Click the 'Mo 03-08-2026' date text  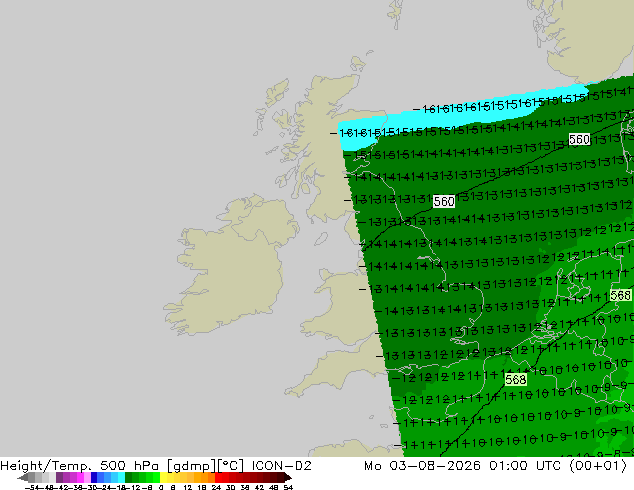(x=422, y=466)
